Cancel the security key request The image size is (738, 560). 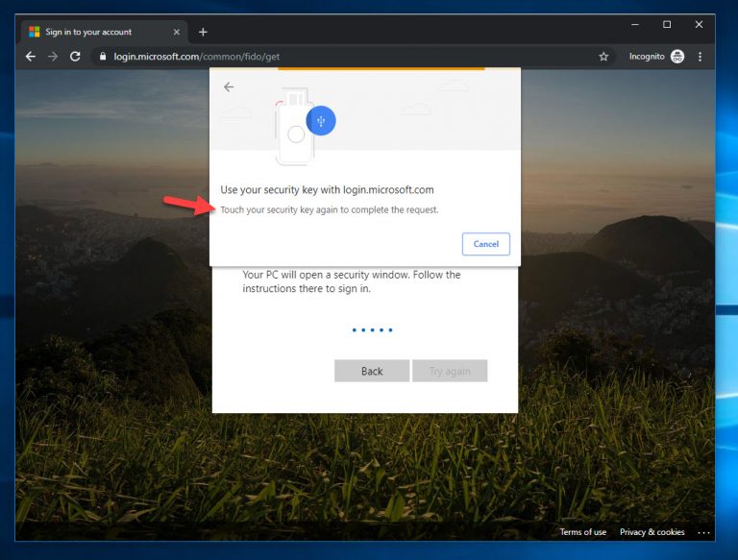tap(485, 244)
